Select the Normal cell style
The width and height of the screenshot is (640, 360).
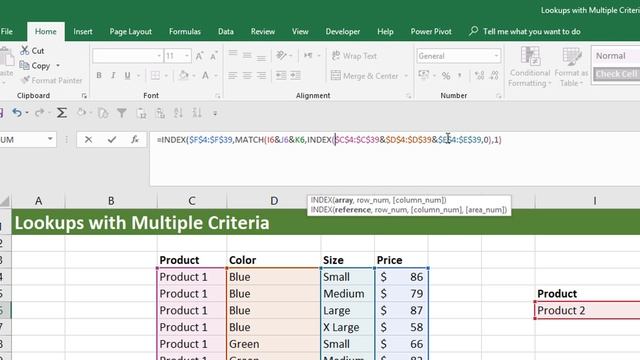pos(616,56)
